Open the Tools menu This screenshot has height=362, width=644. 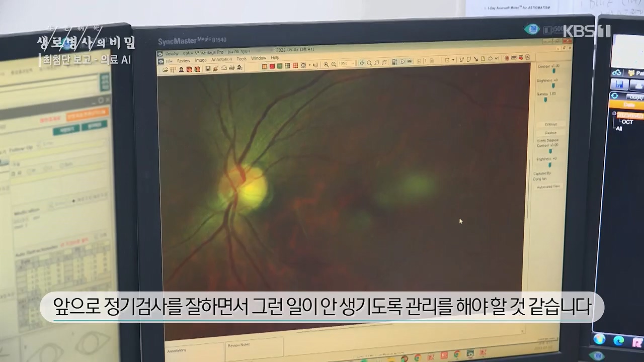[242, 59]
